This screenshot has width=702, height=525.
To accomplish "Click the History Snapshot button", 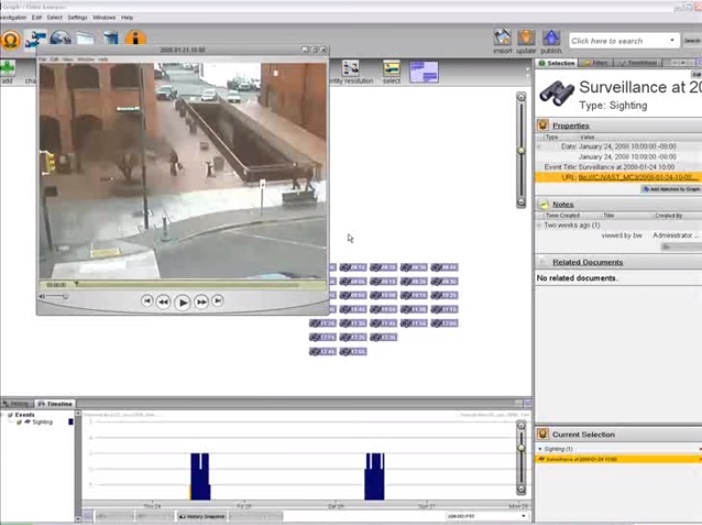I will coord(202,516).
